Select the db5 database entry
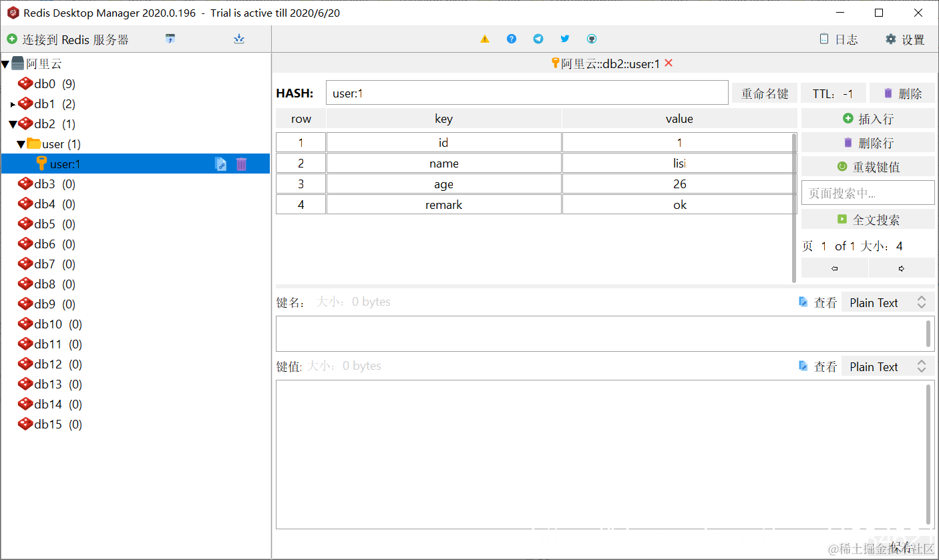Screen dimensions: 939x560 pos(47,224)
